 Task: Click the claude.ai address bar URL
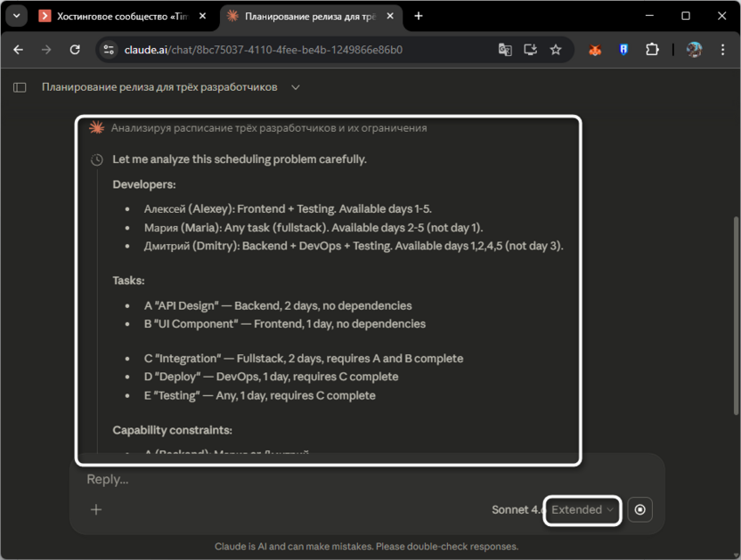(x=264, y=50)
